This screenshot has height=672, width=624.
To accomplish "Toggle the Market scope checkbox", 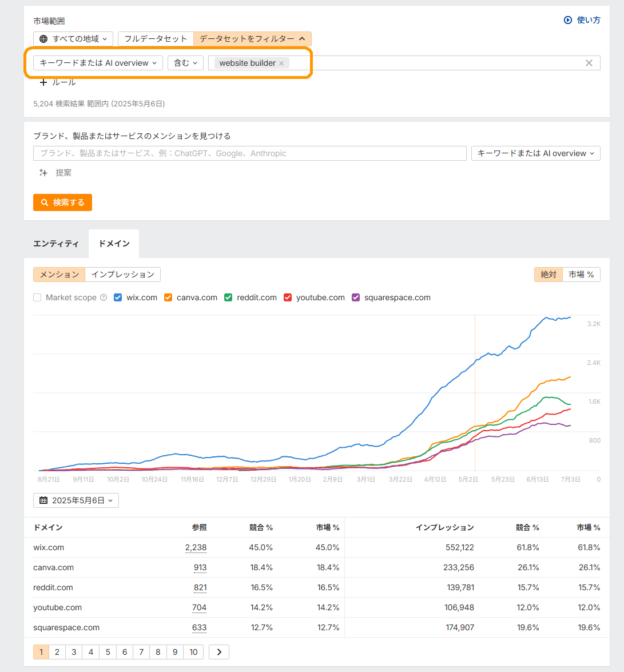I will (37, 297).
